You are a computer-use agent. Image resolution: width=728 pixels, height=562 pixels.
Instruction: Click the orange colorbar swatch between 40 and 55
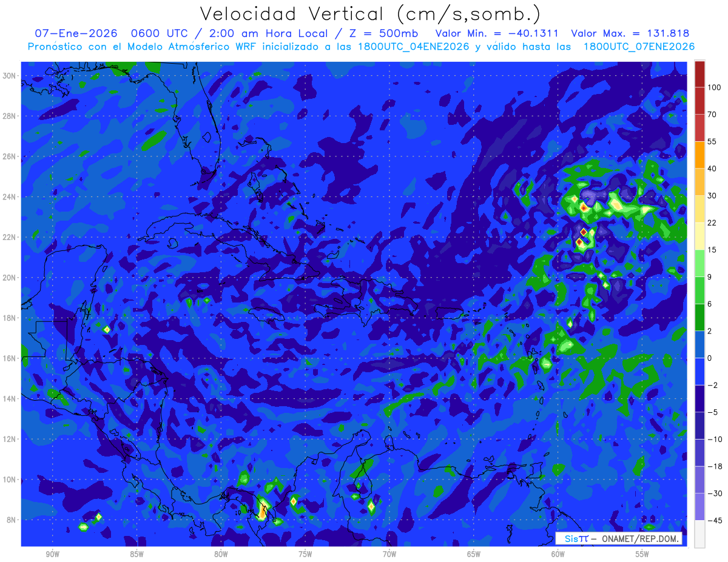699,154
